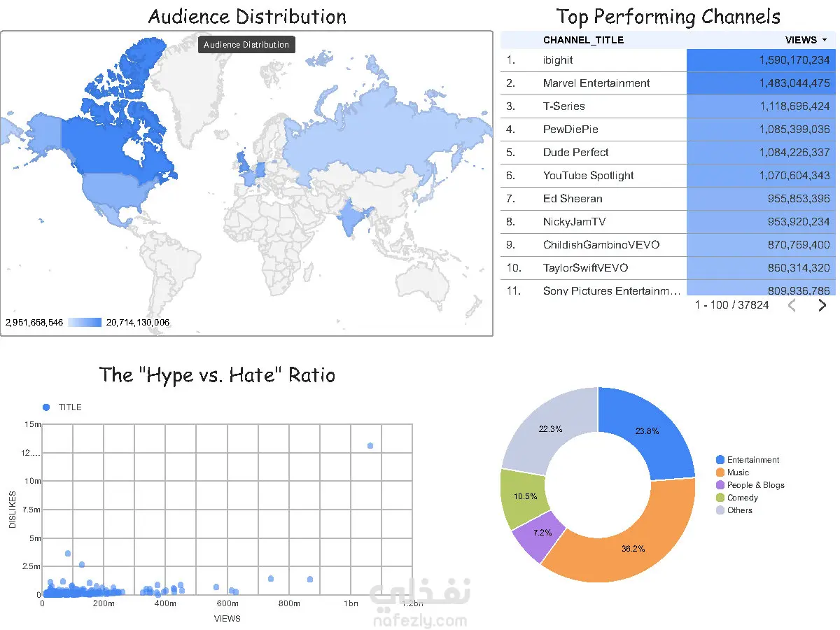Go to previous page of channels table
840x630 pixels.
click(792, 305)
